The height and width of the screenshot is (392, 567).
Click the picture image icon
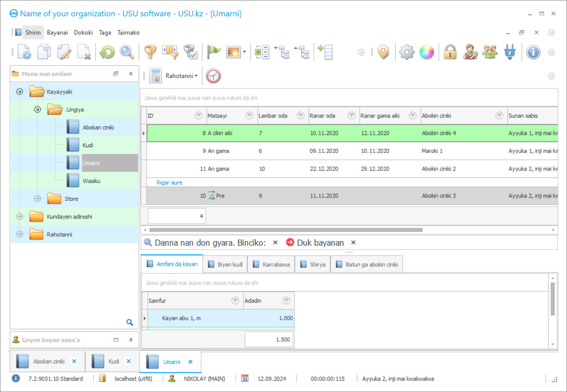233,52
